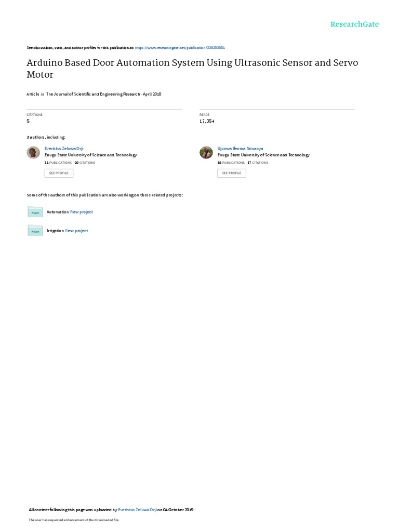Click first author's Enugu State University affiliation
Screen dimensions: 399x532
pyautogui.click(x=90, y=155)
